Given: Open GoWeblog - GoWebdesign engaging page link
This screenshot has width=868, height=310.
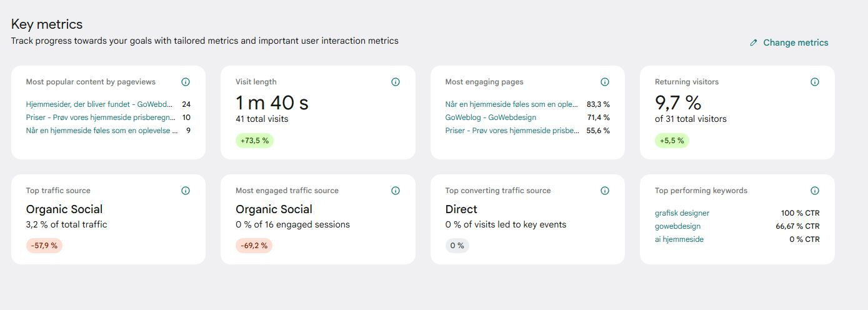Looking at the screenshot, I should pyautogui.click(x=491, y=117).
